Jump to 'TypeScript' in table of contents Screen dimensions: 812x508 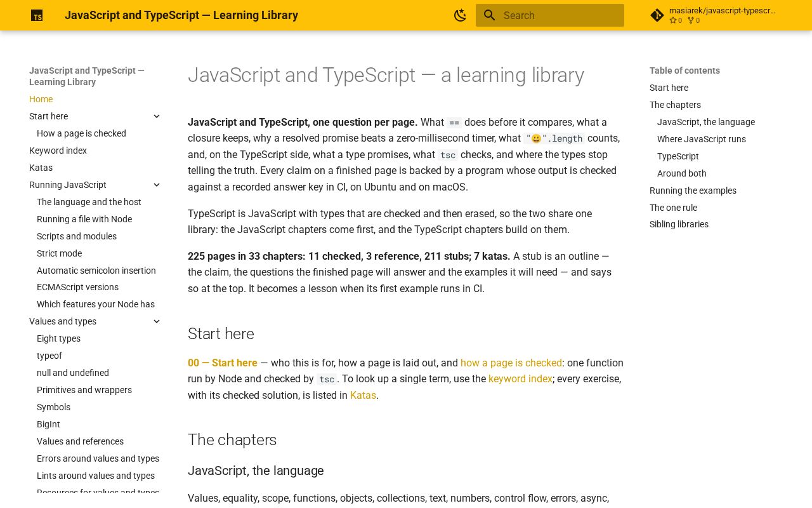pyautogui.click(x=678, y=156)
